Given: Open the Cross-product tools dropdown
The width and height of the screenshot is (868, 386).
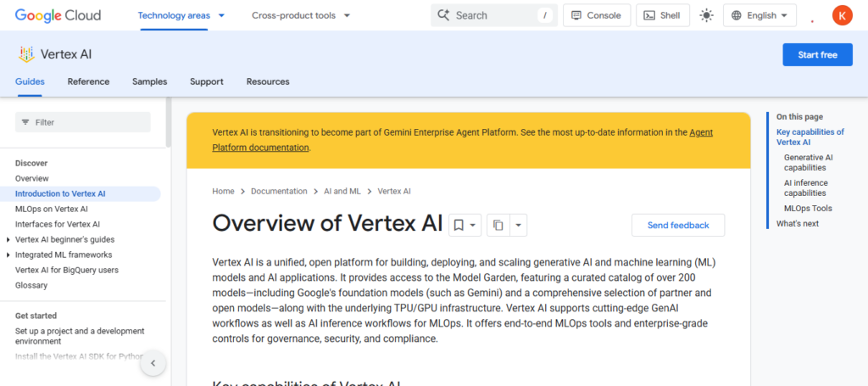Looking at the screenshot, I should click(301, 15).
